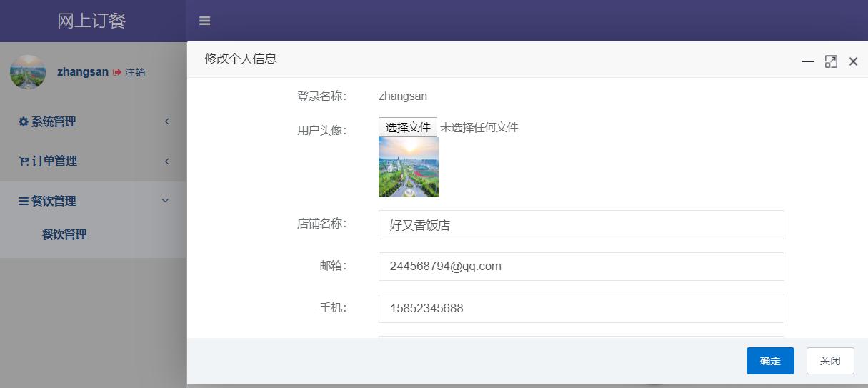Click the 登录名称 label
The width and height of the screenshot is (868, 388).
[x=321, y=96]
